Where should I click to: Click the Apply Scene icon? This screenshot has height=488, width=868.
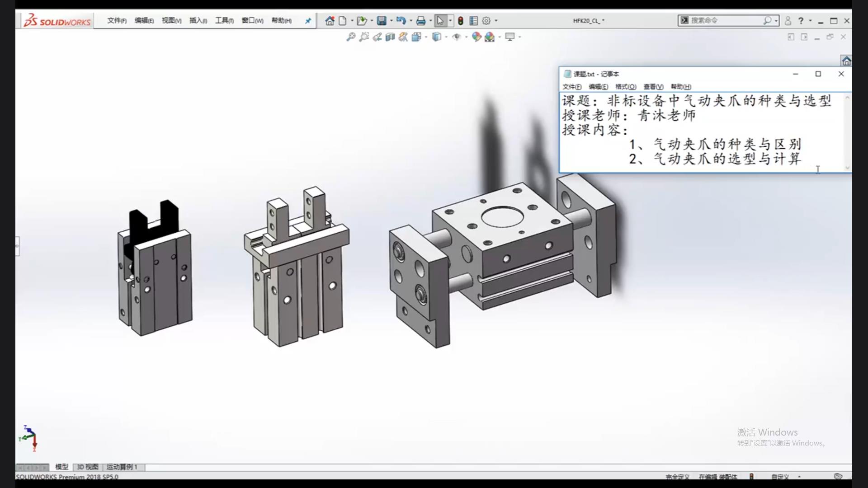click(x=490, y=37)
